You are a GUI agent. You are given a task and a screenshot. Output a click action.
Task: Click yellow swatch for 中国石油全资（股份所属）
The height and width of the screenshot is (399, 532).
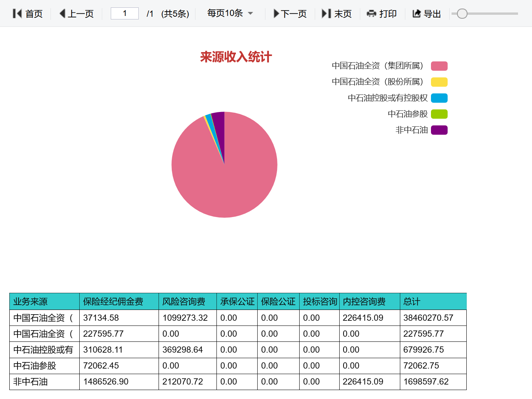point(439,82)
